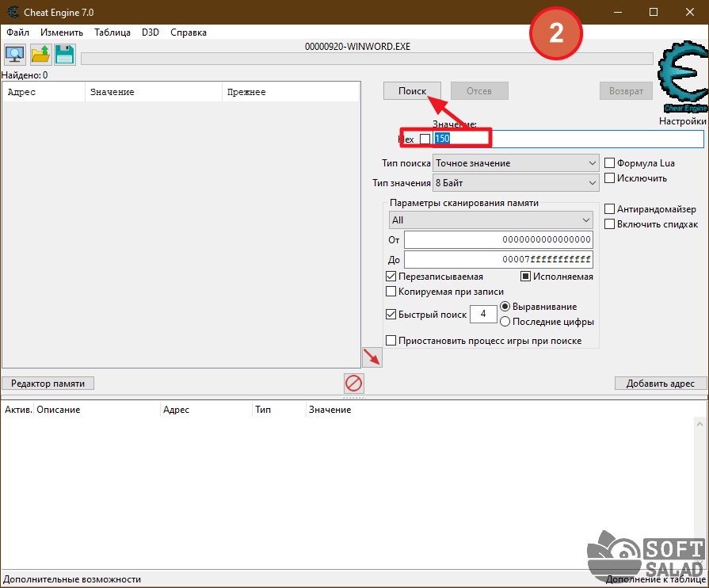
Task: Expand the Тип поиска dropdown
Action: click(516, 163)
